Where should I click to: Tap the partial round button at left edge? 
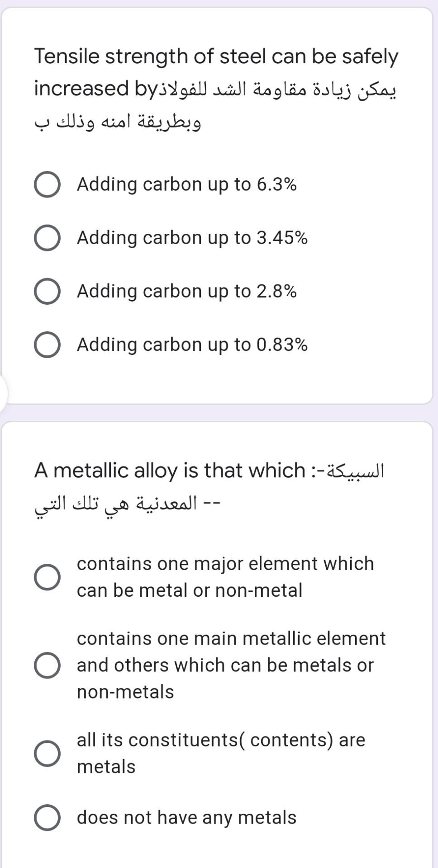click(3, 392)
